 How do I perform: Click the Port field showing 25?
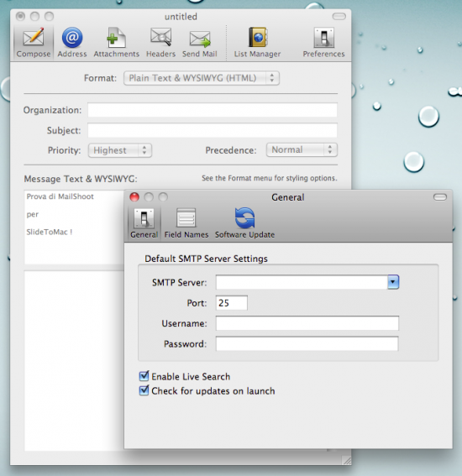coord(232,303)
